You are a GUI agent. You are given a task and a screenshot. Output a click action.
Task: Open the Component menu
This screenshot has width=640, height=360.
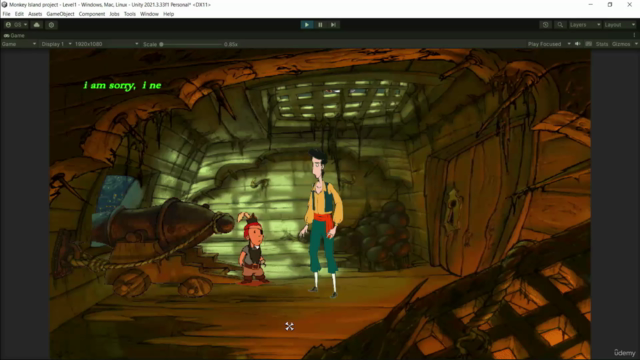(92, 14)
